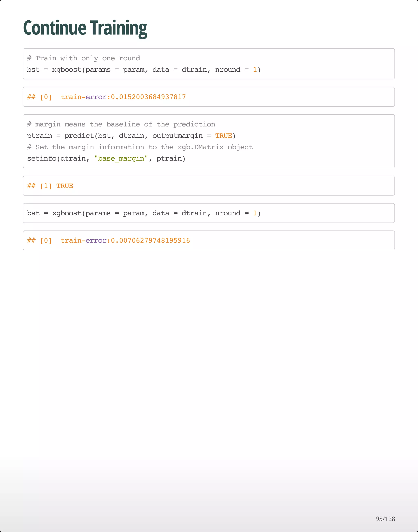
Task: Click the second xgboost call below '[1] TRUE'
Action: (144, 213)
